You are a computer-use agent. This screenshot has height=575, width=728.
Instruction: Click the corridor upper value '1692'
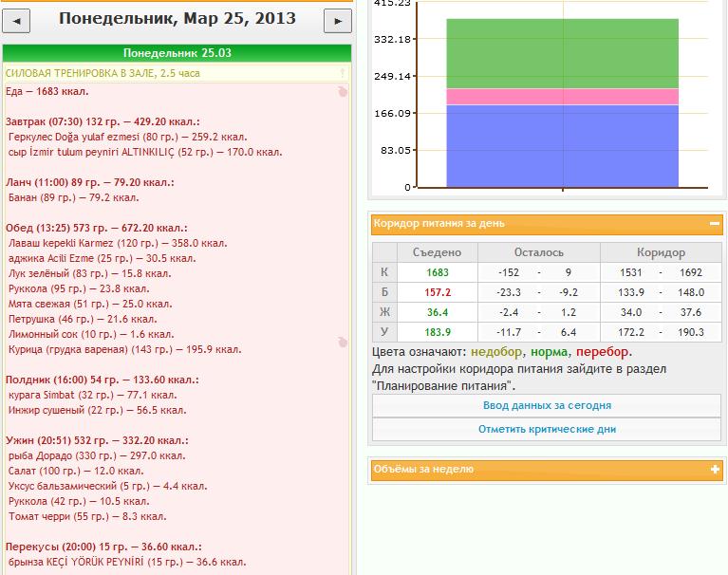tap(691, 272)
